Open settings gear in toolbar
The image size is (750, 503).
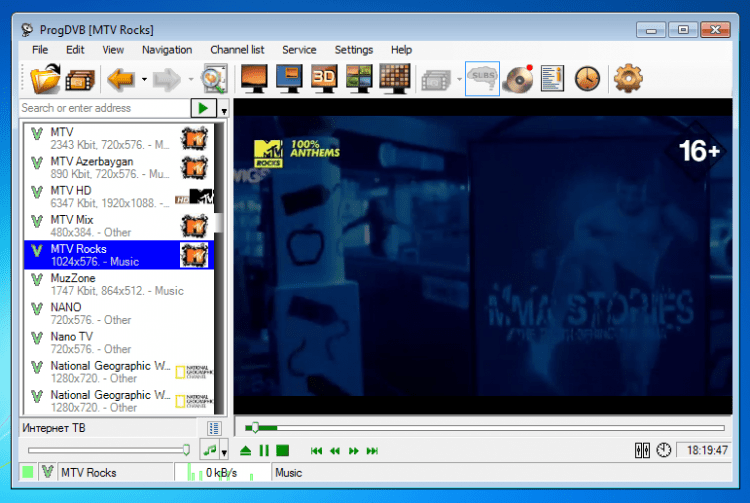tap(627, 78)
